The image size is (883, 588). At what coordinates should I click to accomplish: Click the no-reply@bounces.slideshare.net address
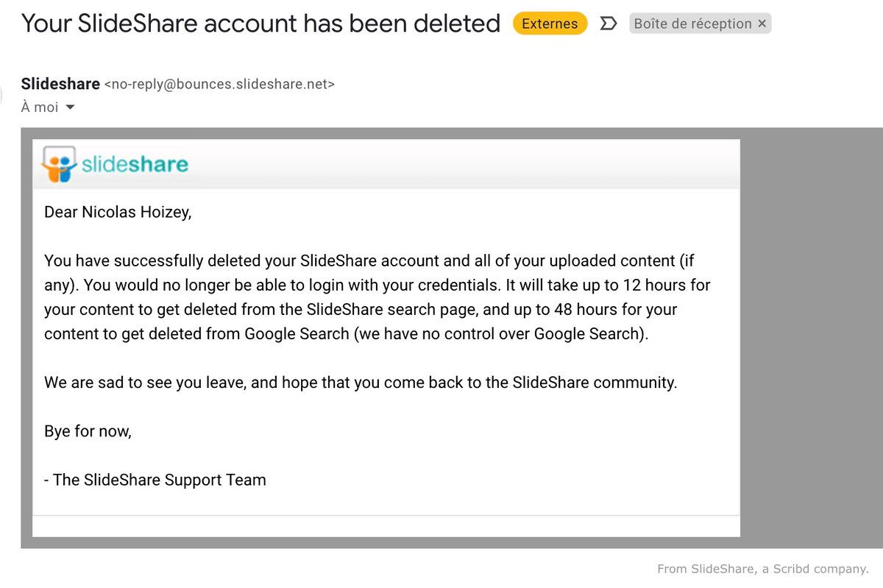pyautogui.click(x=219, y=85)
